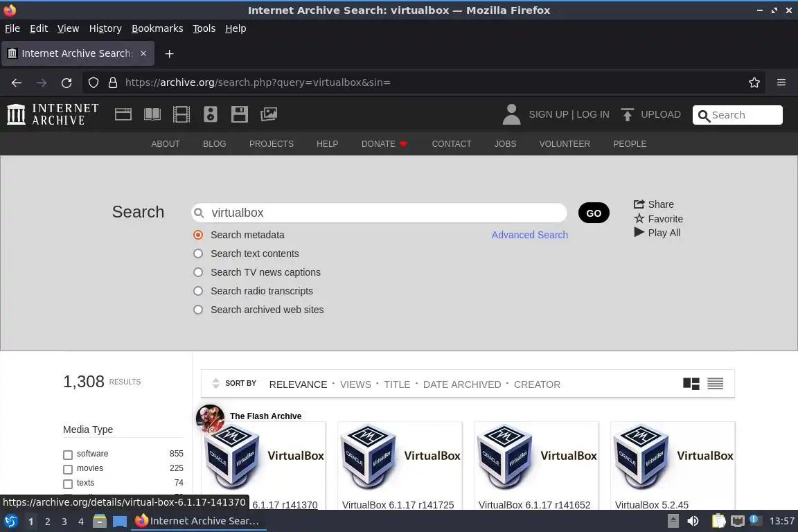Click the virtualbox search query field
The width and height of the screenshot is (798, 532).
(x=379, y=213)
